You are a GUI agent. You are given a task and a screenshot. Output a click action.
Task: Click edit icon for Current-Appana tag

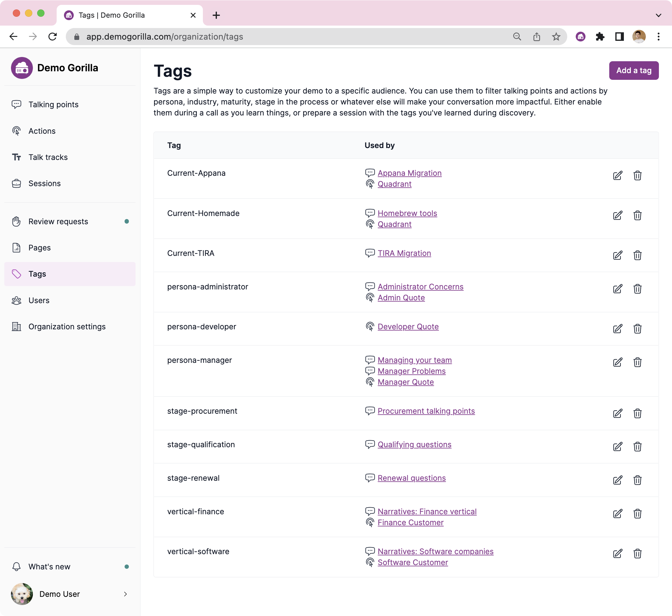coord(617,175)
